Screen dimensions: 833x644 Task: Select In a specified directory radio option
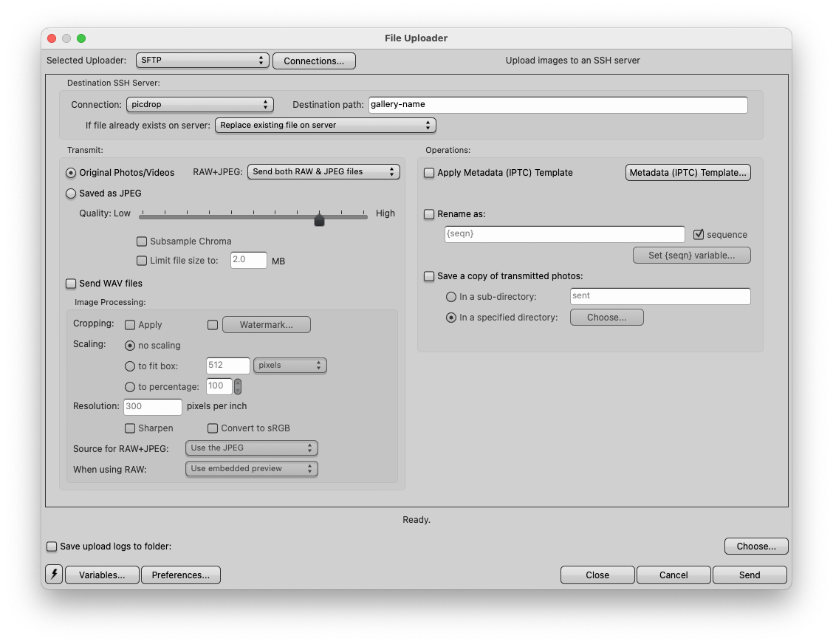[x=451, y=318]
